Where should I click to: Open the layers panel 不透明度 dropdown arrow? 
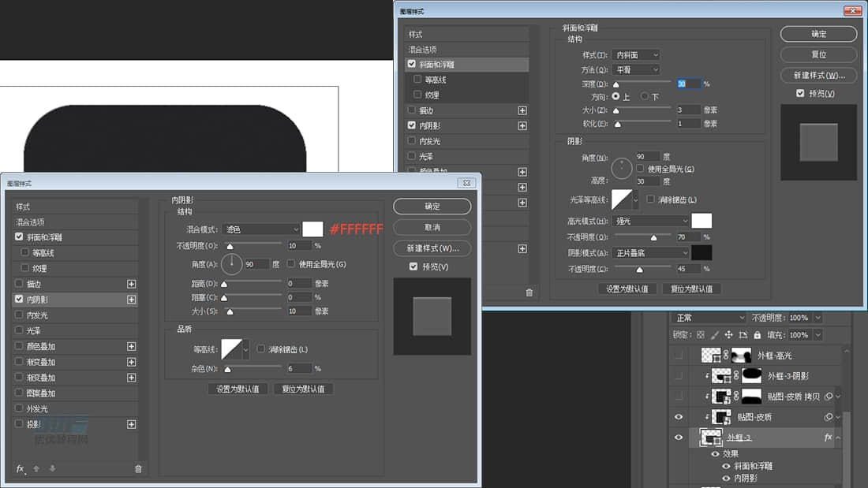pos(817,318)
